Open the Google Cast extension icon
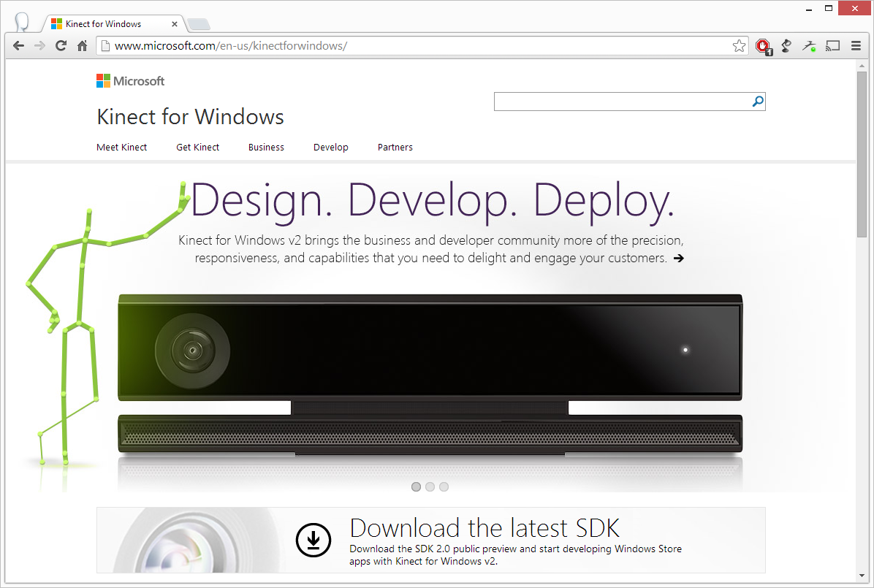The image size is (874, 588). [x=832, y=46]
